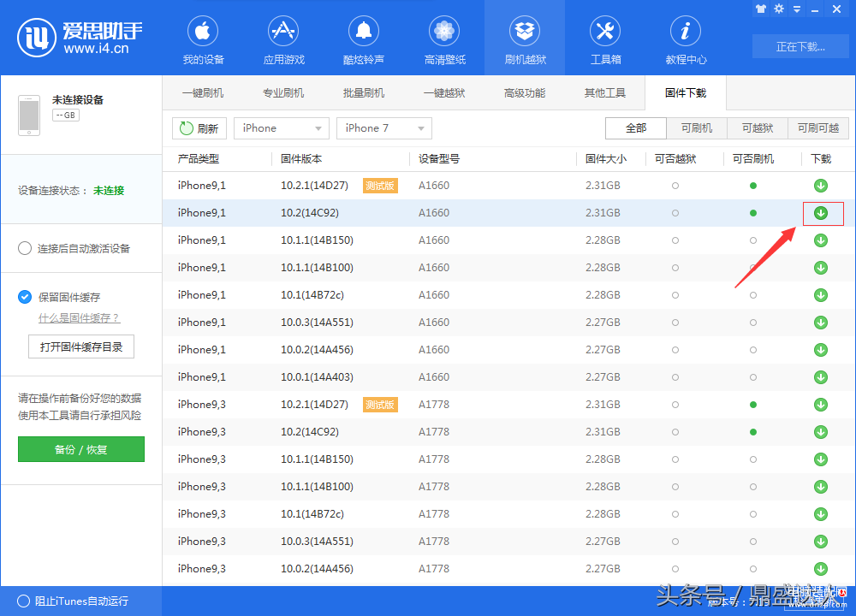Download the iPhone9,1 10.2(14C92) firmware

(821, 213)
